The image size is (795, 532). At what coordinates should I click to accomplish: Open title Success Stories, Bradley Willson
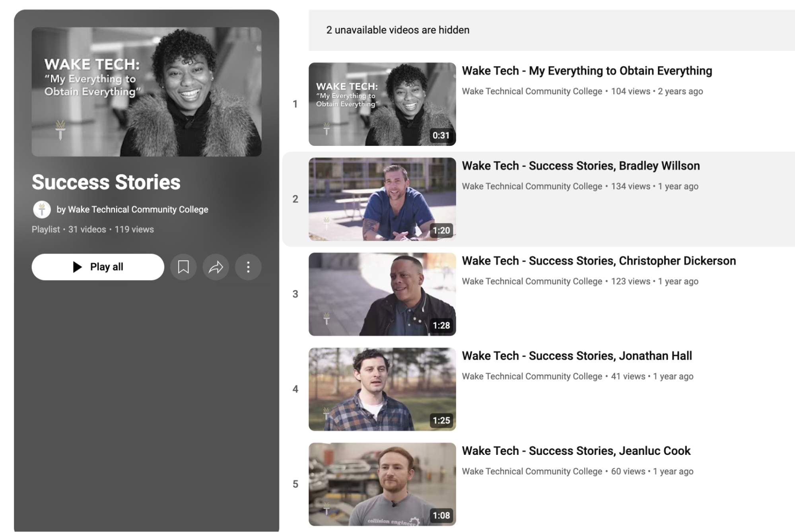(581, 166)
